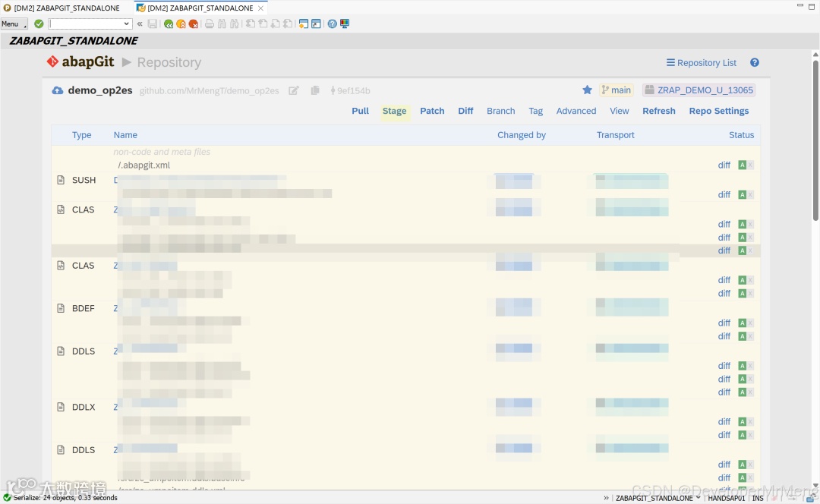Click the Type column header

click(x=81, y=135)
